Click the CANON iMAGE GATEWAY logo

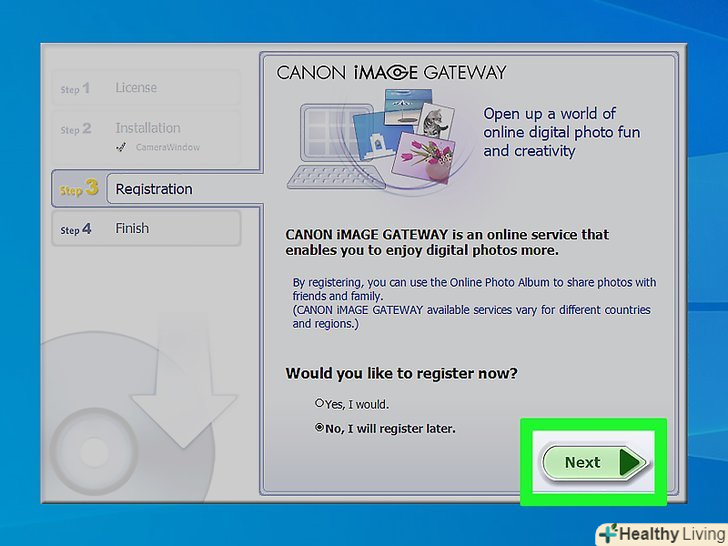[x=391, y=72]
